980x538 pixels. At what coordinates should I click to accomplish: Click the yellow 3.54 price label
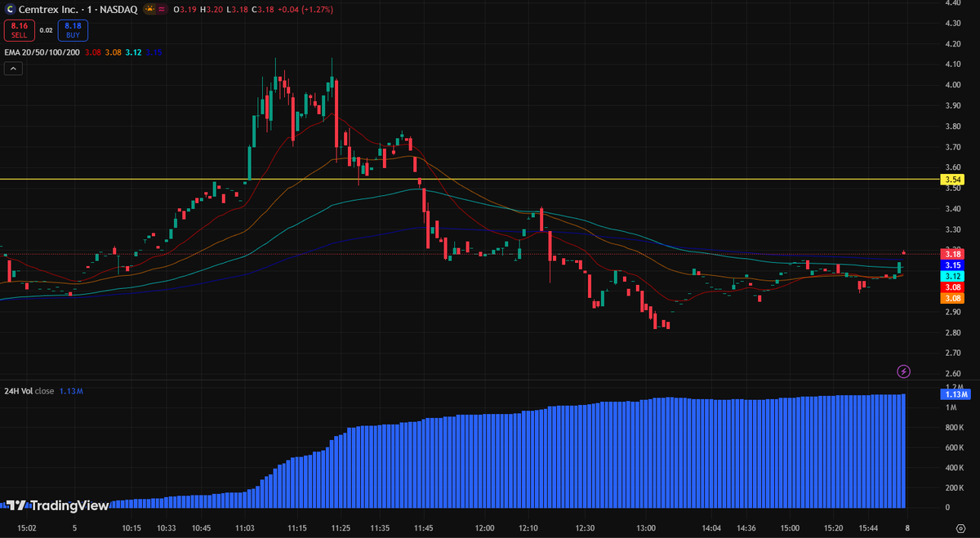952,180
